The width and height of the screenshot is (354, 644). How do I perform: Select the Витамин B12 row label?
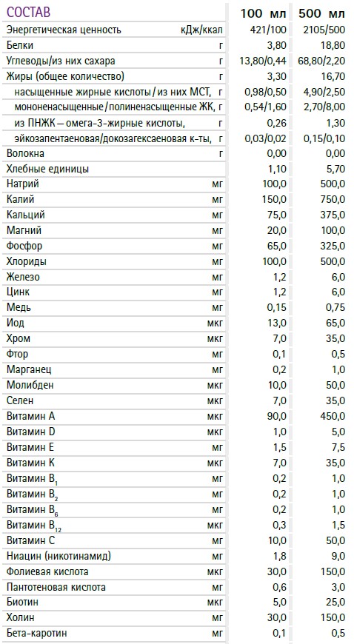click(34, 526)
